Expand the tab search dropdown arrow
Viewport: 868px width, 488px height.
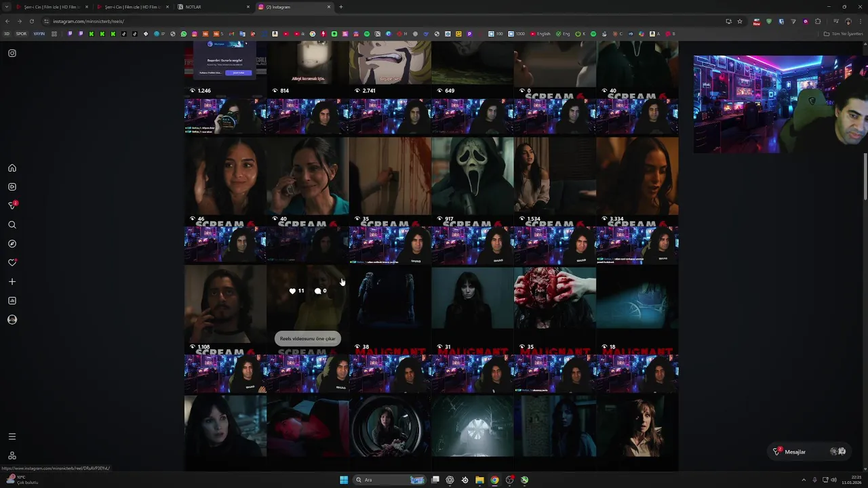(7, 7)
